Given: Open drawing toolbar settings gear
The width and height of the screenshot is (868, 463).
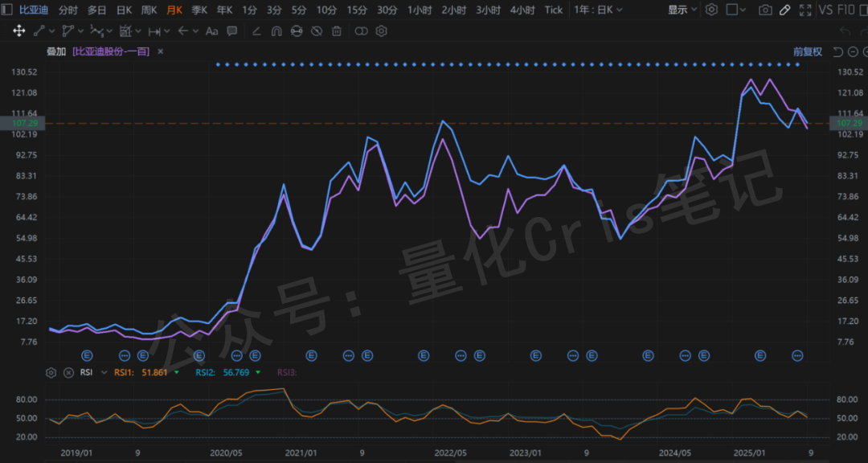Looking at the screenshot, I should click(381, 31).
